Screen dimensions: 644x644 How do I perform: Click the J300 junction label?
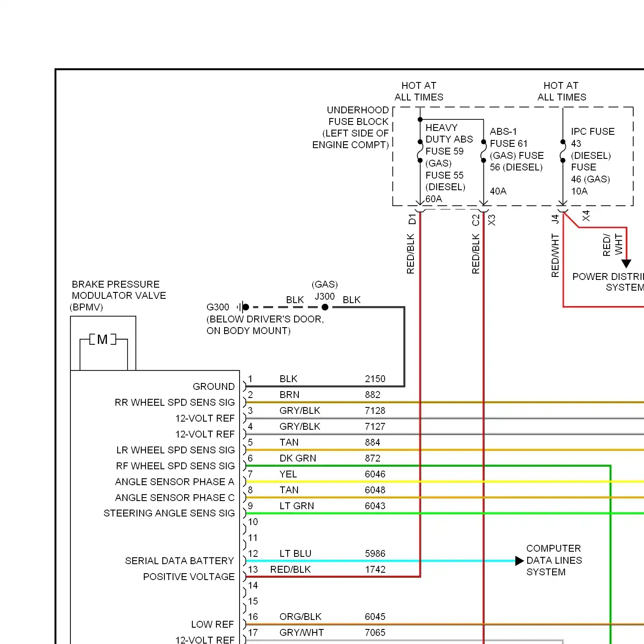click(325, 297)
